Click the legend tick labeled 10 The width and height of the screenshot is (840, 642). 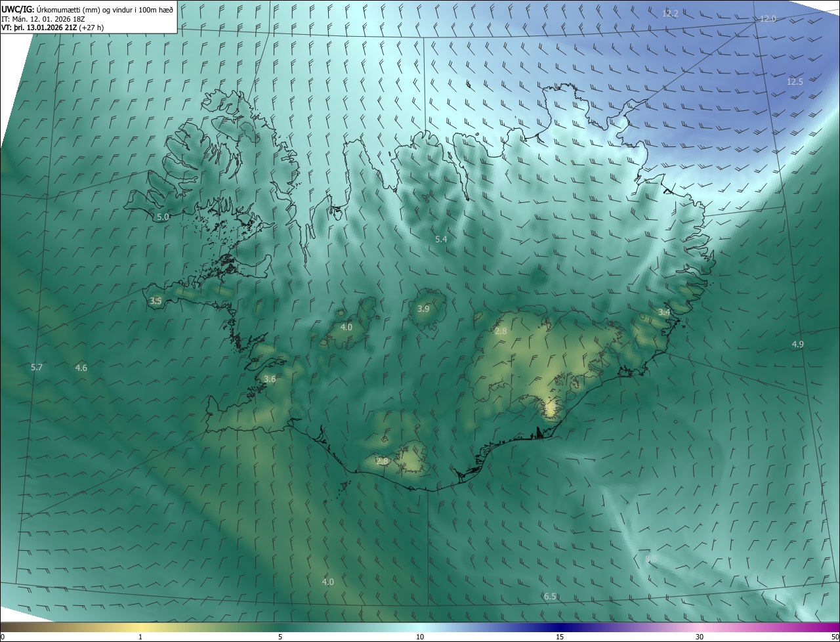tap(420, 637)
